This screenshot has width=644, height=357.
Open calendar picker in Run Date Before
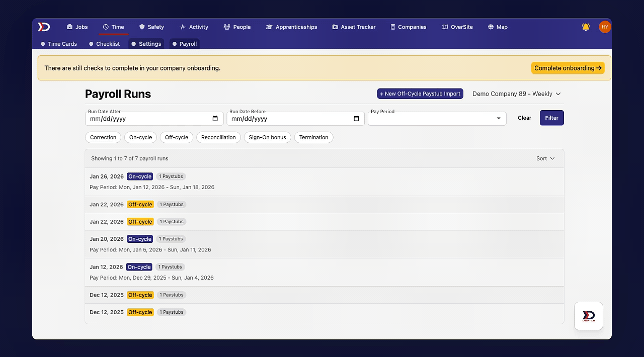pos(356,119)
